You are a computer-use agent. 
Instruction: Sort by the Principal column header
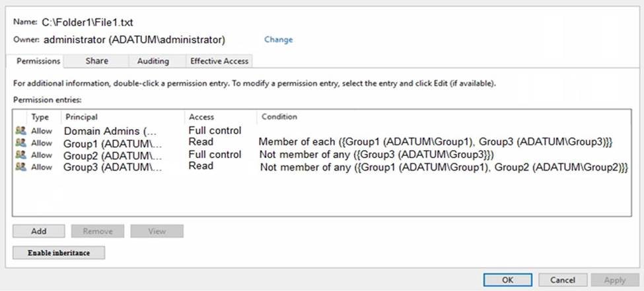click(x=81, y=117)
